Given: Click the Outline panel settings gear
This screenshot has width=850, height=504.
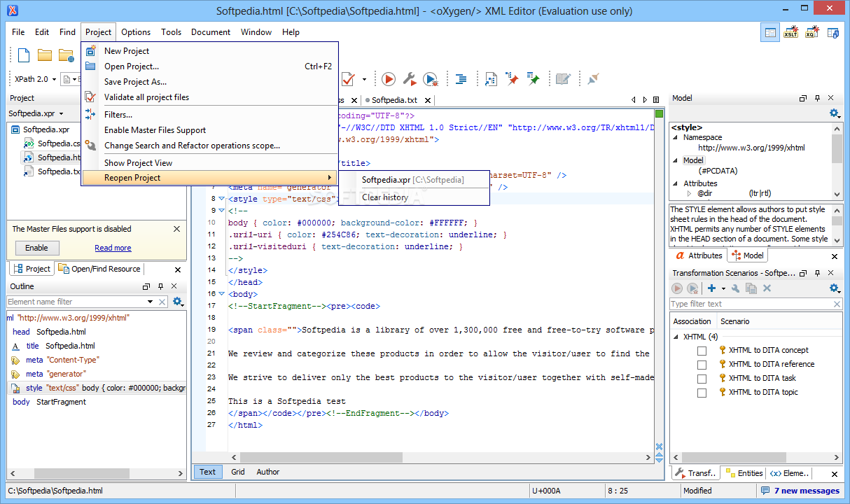Looking at the screenshot, I should 178,302.
